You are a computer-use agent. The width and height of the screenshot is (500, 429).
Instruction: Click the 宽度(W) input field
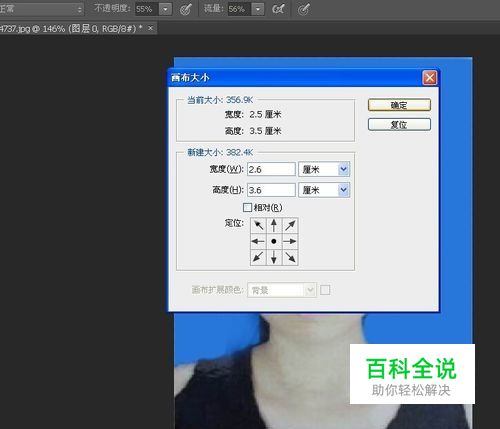(271, 169)
